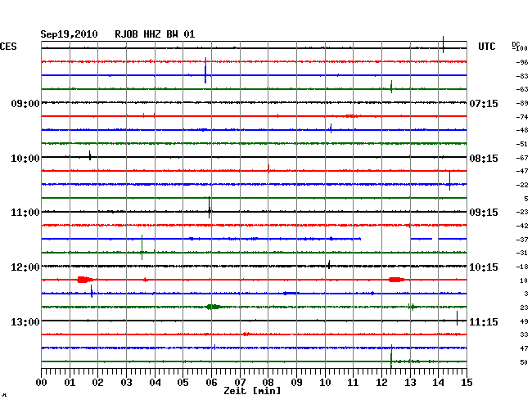Screen dimensions: 532x404
Task: Click the DC offset value "-37"
Action: coord(522,240)
